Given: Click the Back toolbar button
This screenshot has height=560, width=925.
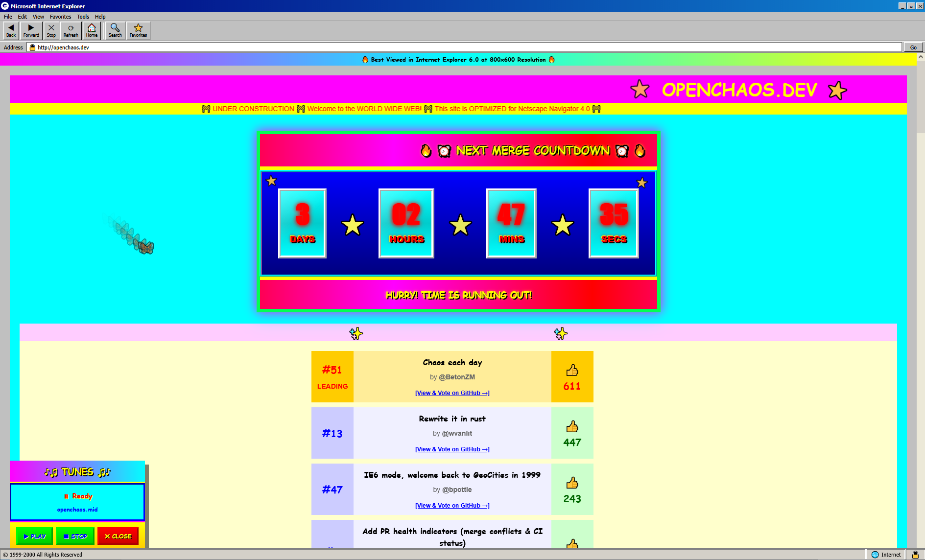Looking at the screenshot, I should tap(11, 30).
